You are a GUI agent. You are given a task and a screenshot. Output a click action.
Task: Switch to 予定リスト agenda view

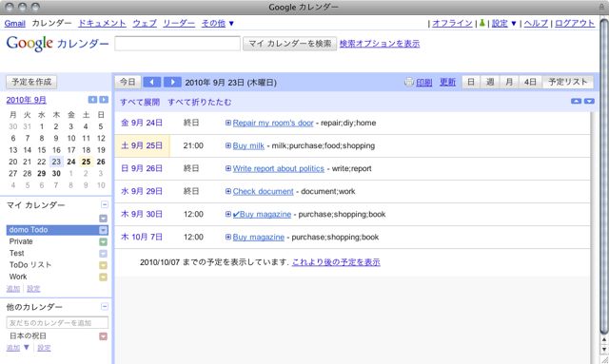(x=567, y=83)
